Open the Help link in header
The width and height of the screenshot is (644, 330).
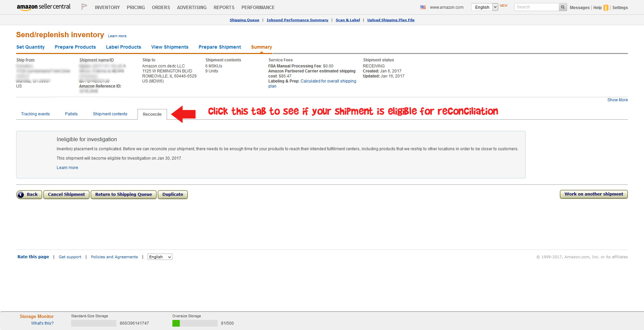coord(597,7)
